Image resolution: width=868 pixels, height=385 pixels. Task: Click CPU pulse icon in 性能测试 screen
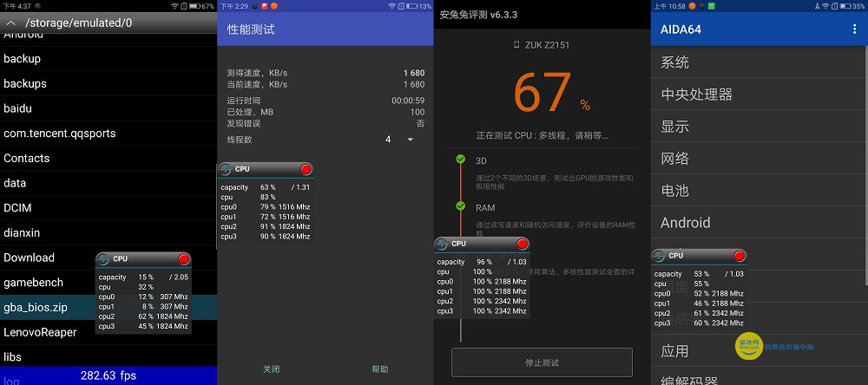click(x=225, y=169)
